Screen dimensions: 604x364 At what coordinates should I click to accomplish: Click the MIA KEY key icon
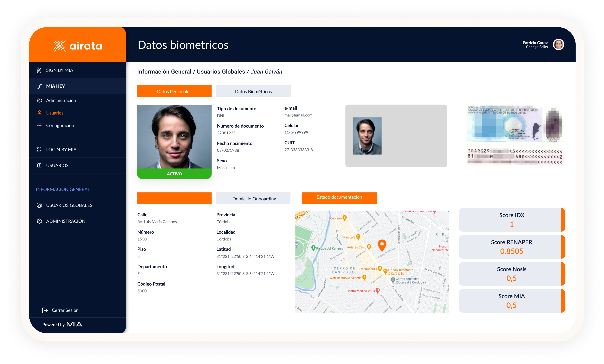39,86
